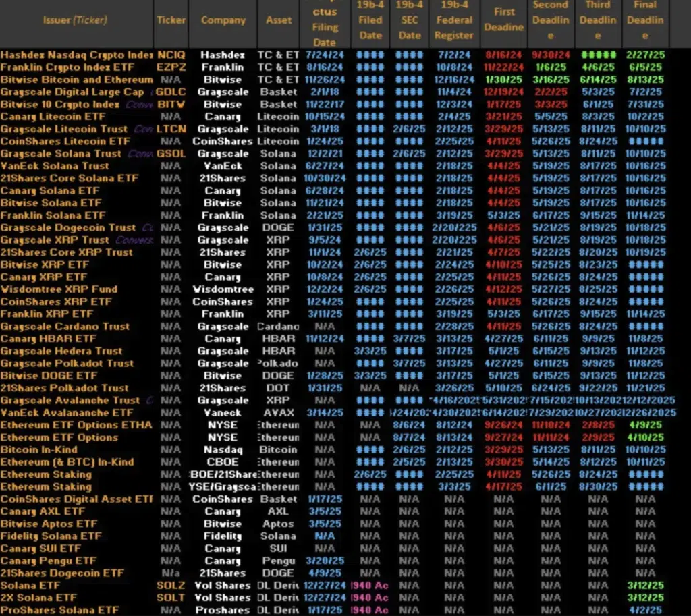Select the '2X Solana ETF' issuer cell

coord(38,598)
